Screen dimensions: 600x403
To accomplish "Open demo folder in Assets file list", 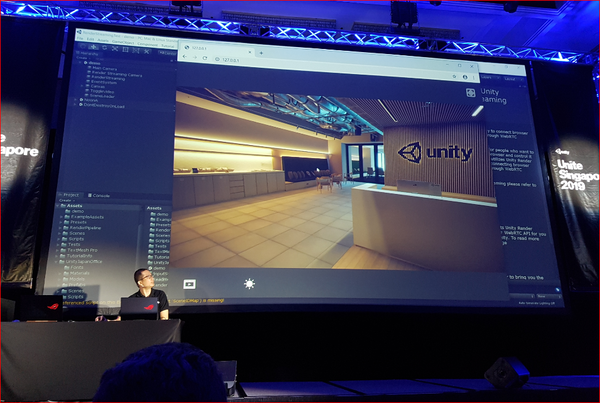I will tap(160, 214).
